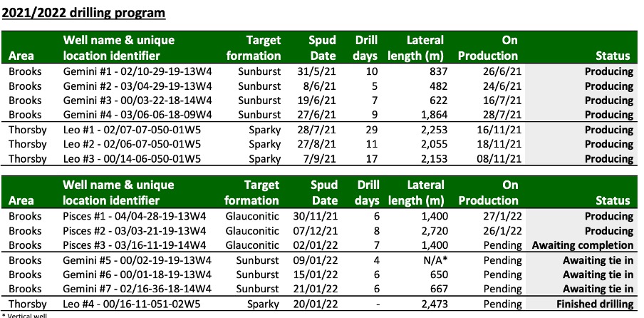Select the 'Lateral length (m)' header in second table
The width and height of the screenshot is (644, 318).
416,193
